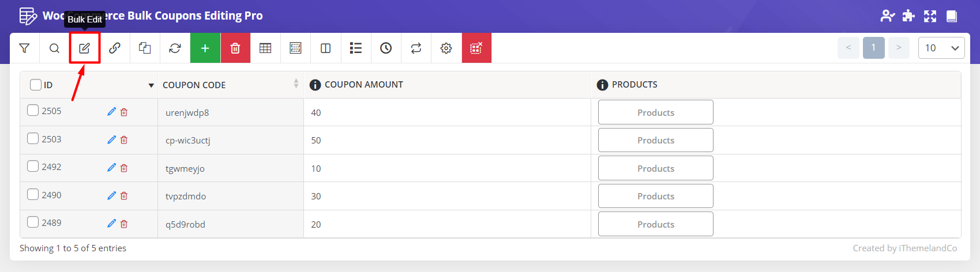The height and width of the screenshot is (272, 980).
Task: Click the green add new coupon button
Action: (x=205, y=48)
